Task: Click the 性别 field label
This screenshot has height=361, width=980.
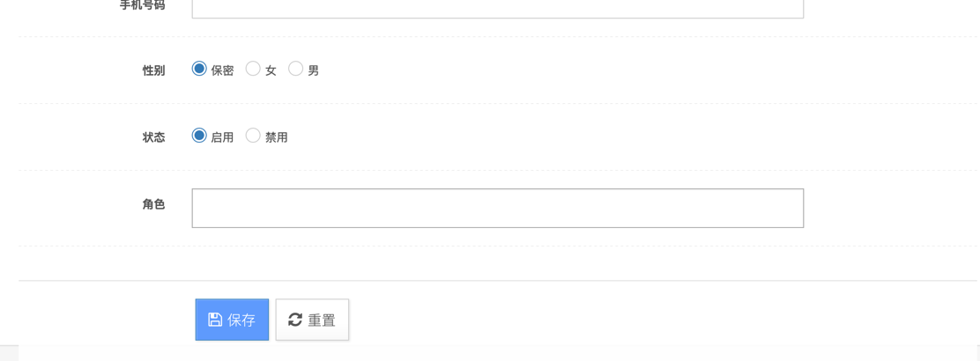Action: 153,70
